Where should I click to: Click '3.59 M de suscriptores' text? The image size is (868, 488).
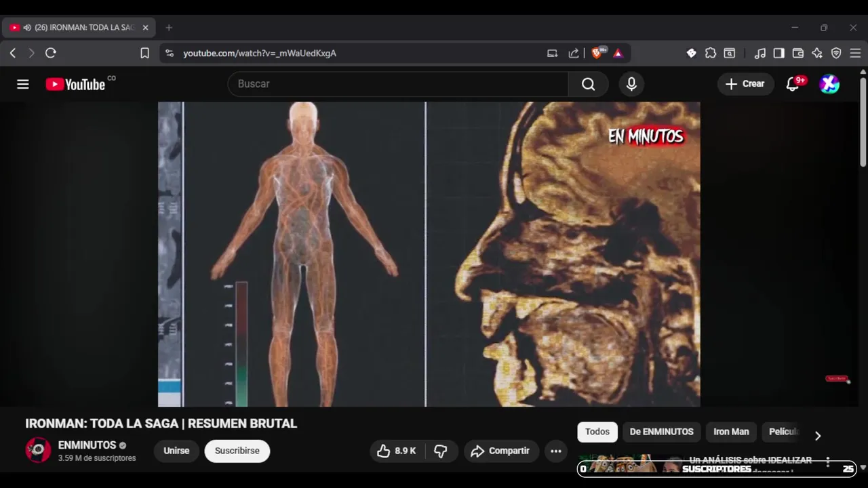[97, 458]
